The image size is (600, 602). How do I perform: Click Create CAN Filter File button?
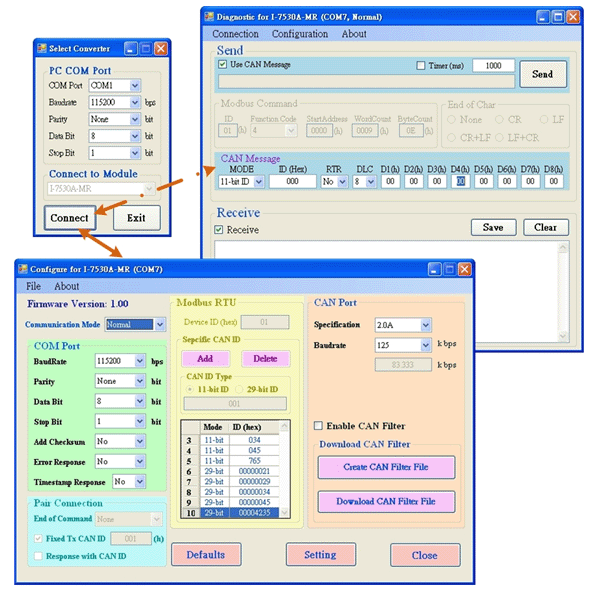(386, 467)
